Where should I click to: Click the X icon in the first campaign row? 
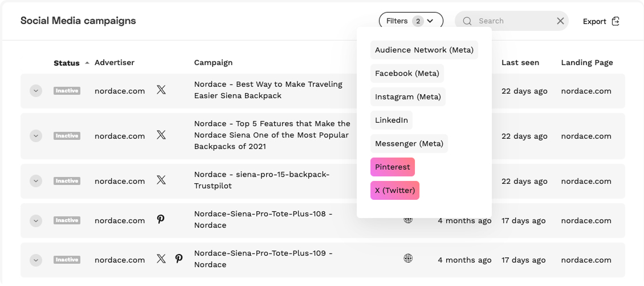click(161, 90)
